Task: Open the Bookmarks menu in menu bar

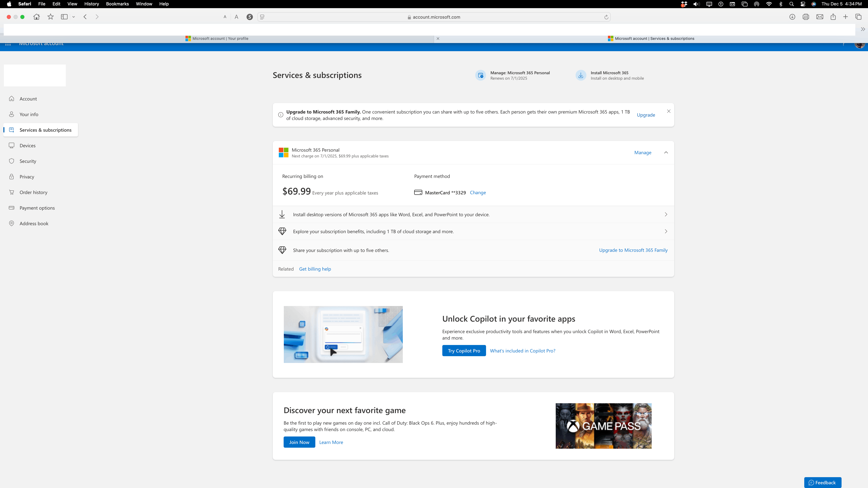Action: click(117, 4)
